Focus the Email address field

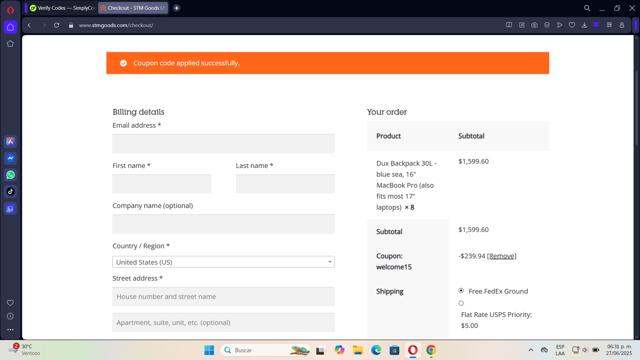[x=223, y=144]
